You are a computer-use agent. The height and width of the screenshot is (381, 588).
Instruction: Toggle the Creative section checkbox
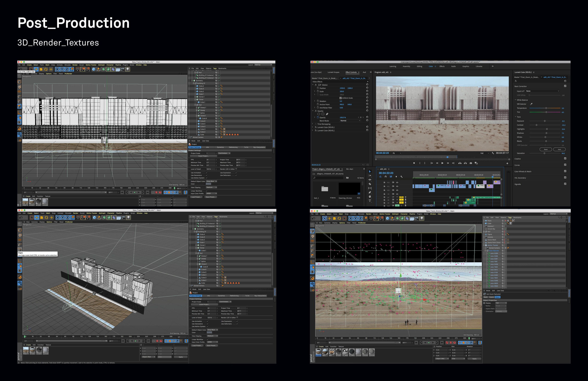coord(565,158)
